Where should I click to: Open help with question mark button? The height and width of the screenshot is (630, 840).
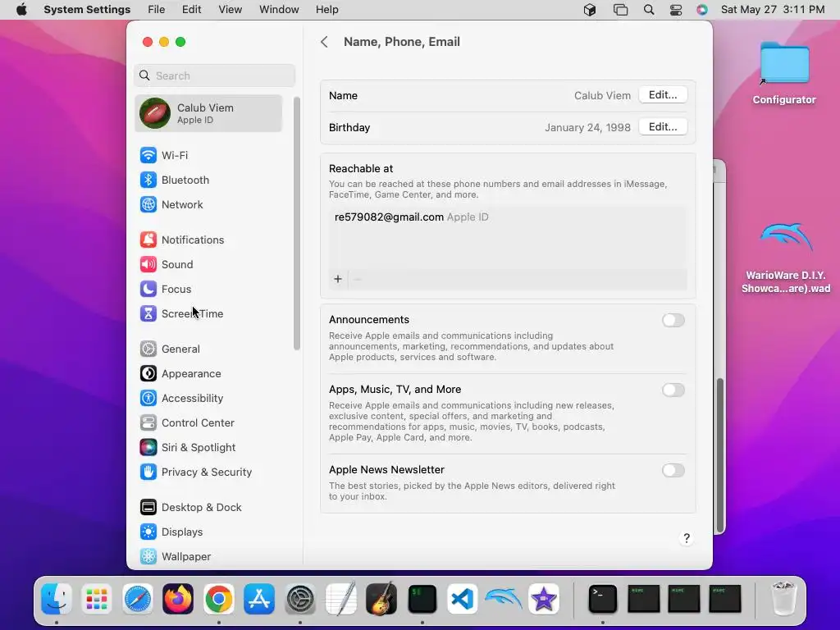(x=687, y=538)
